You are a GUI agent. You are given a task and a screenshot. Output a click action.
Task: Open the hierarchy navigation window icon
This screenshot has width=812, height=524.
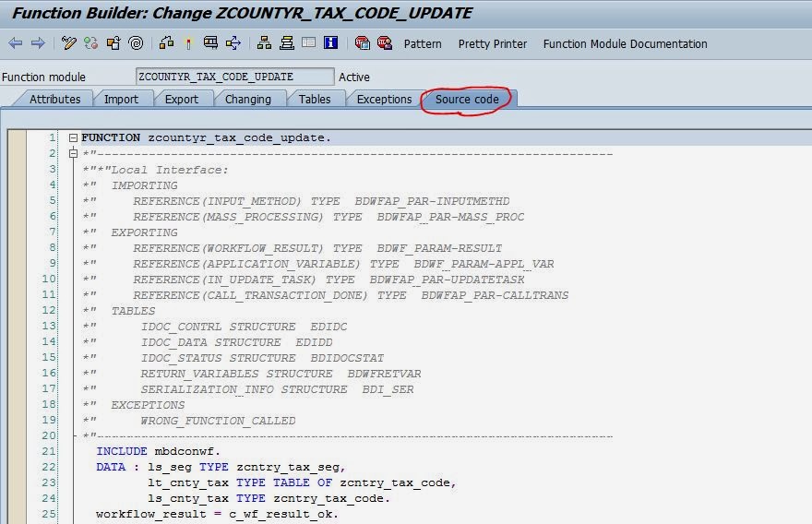(x=264, y=43)
